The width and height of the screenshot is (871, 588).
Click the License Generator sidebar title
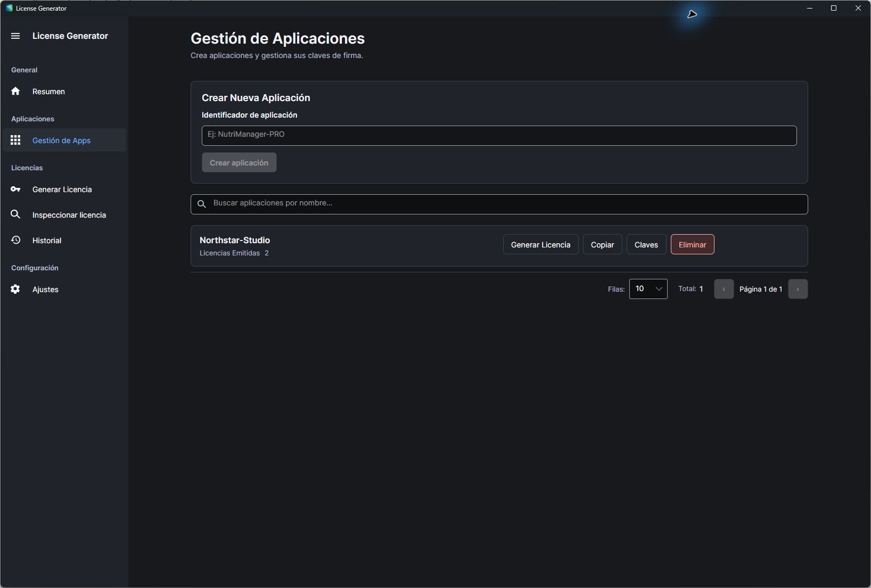70,36
